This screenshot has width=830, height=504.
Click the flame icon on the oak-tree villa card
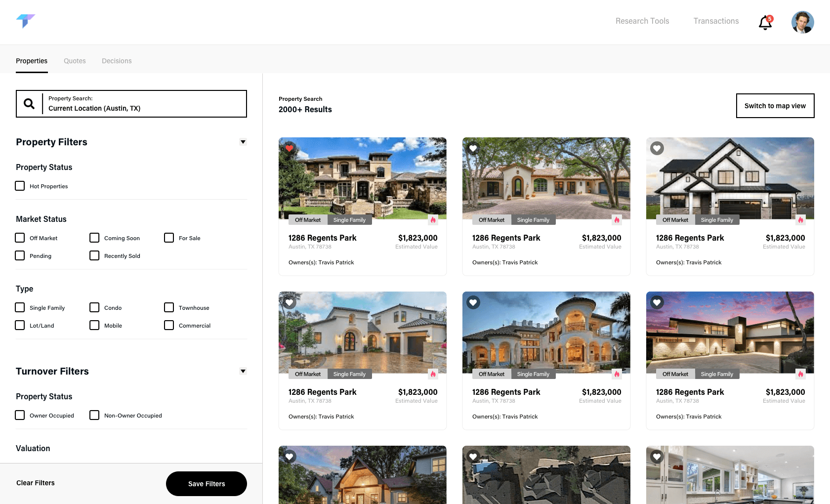coord(617,220)
